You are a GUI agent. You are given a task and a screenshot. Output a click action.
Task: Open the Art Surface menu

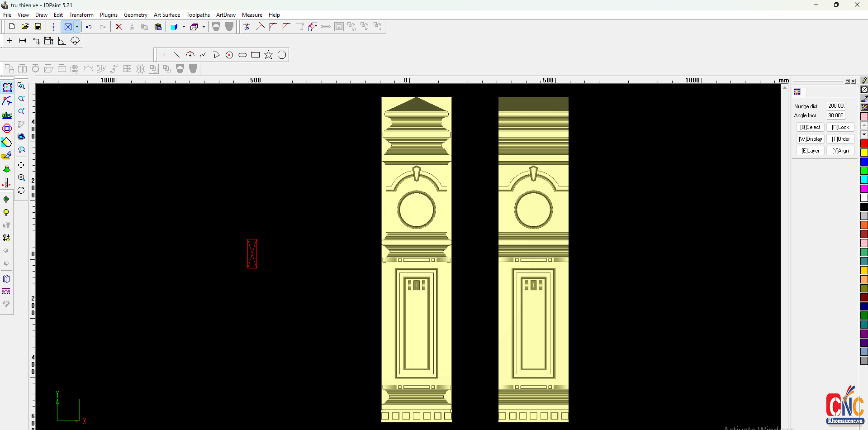pos(166,15)
